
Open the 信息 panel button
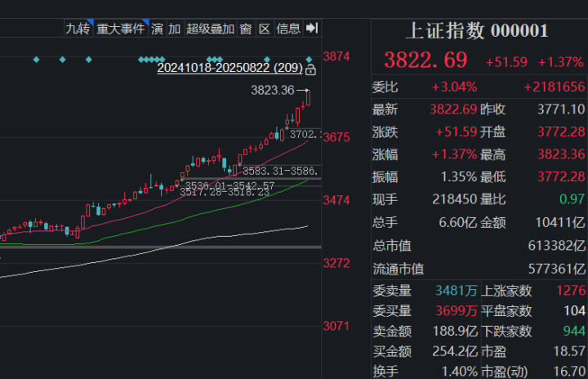click(x=288, y=29)
